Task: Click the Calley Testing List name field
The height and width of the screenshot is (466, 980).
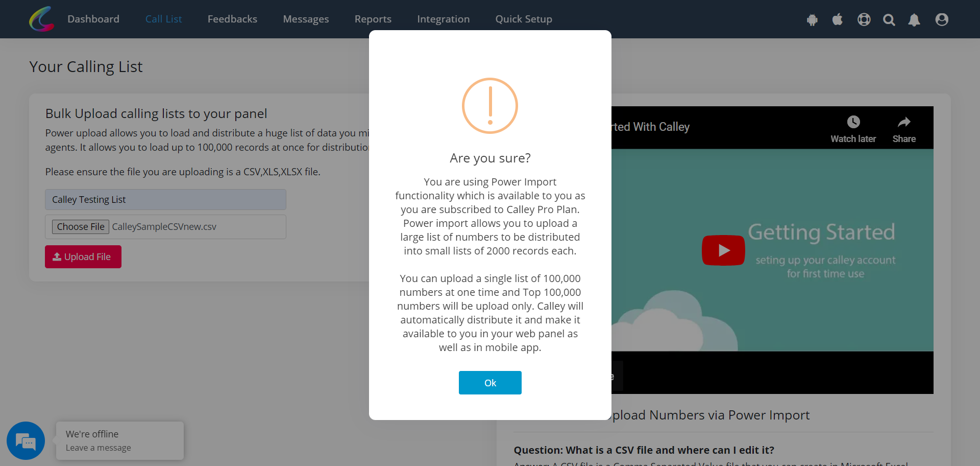Action: point(165,199)
